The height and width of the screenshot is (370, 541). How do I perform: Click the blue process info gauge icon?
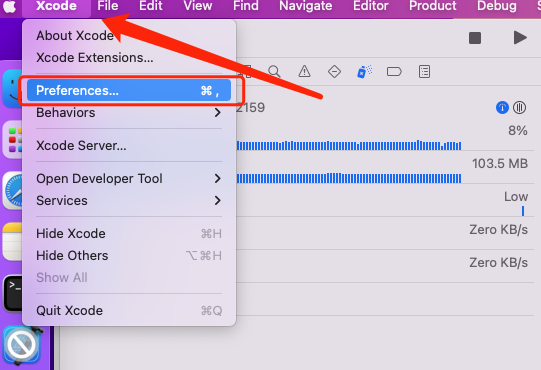tap(502, 108)
